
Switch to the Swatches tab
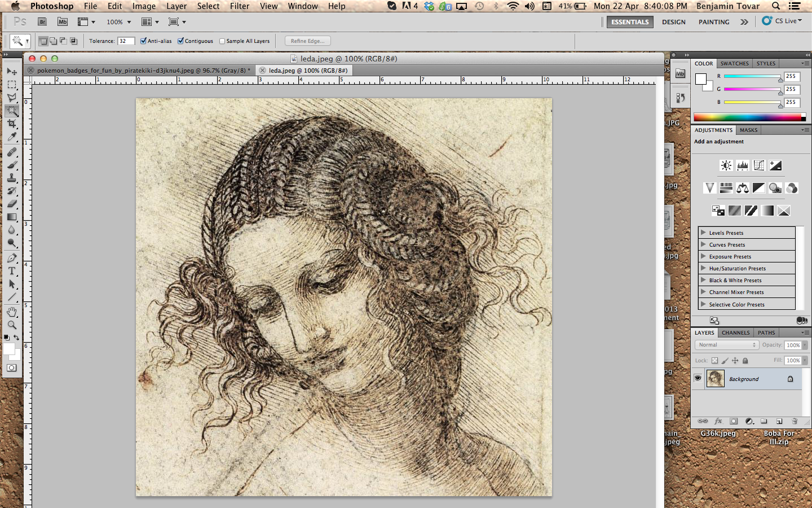point(735,63)
